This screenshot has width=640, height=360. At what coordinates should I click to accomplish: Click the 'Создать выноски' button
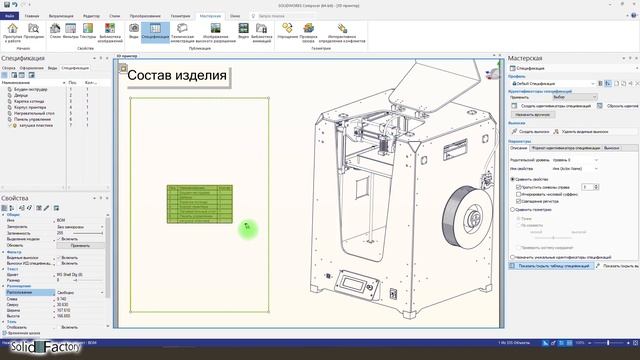530,131
